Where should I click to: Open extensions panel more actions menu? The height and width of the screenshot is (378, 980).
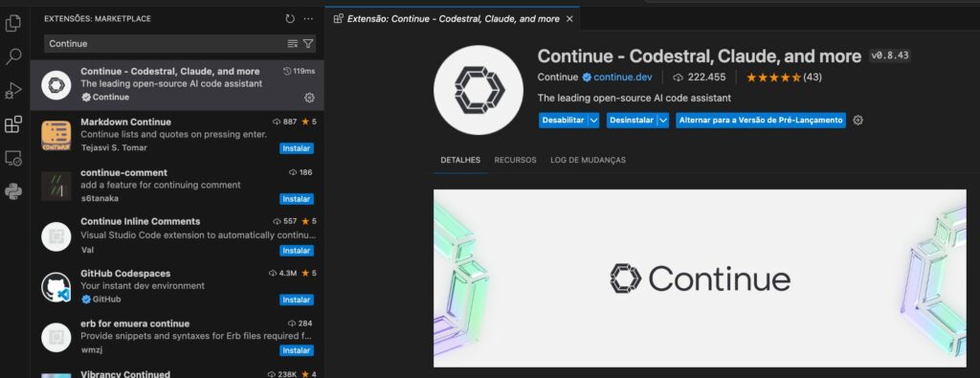point(308,19)
